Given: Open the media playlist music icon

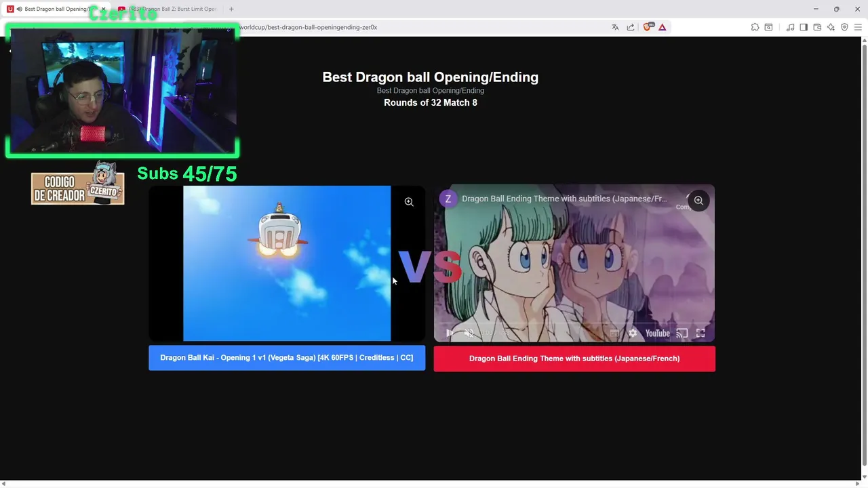Looking at the screenshot, I should pos(790,27).
